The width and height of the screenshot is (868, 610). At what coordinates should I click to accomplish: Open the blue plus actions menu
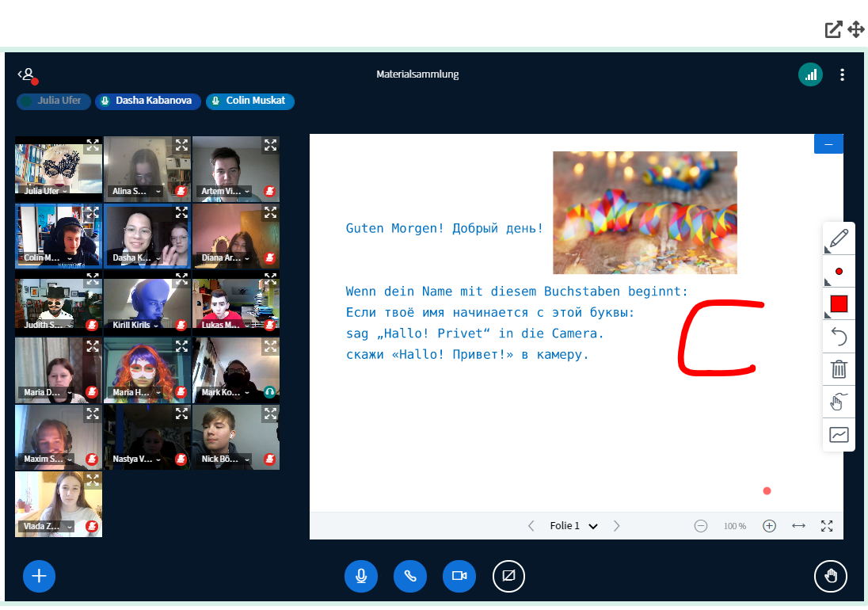tap(39, 576)
